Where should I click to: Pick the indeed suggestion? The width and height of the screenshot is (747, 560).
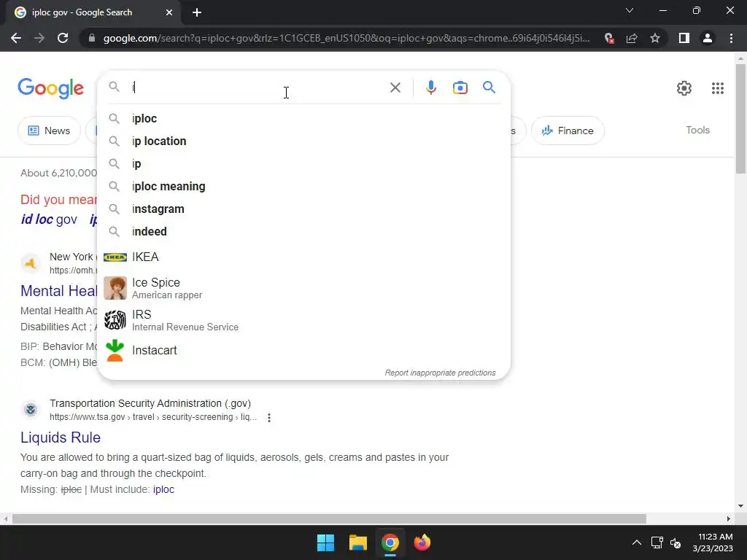pyautogui.click(x=303, y=231)
